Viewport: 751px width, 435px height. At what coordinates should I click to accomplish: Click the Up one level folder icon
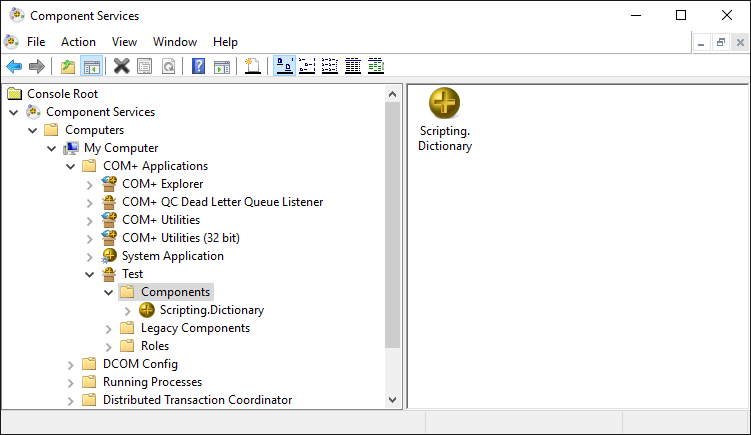68,66
